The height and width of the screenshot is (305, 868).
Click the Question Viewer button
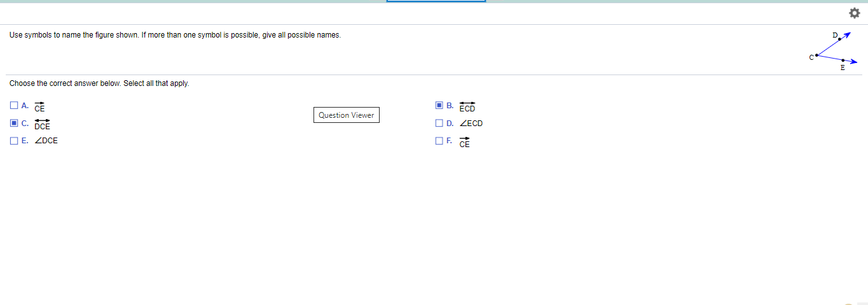347,115
